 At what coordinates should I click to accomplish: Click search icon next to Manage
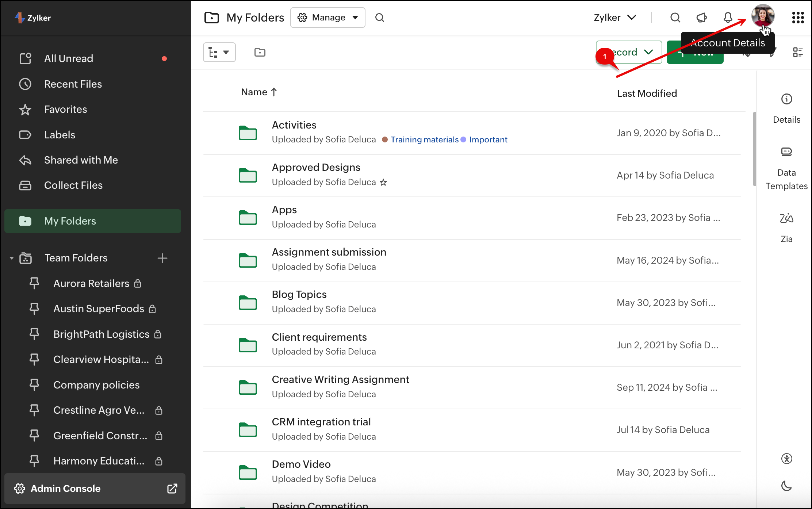pos(380,18)
